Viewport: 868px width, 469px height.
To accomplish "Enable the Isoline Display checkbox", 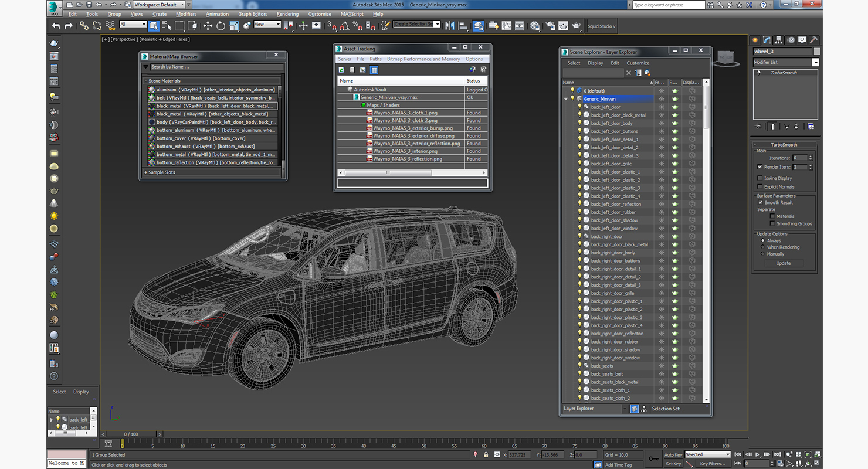I will click(x=760, y=178).
